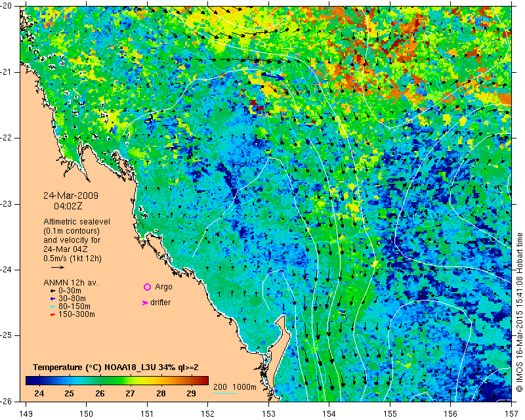The height and width of the screenshot is (420, 525).
Task: Click the '1000m' isobath label
Action: tap(244, 387)
